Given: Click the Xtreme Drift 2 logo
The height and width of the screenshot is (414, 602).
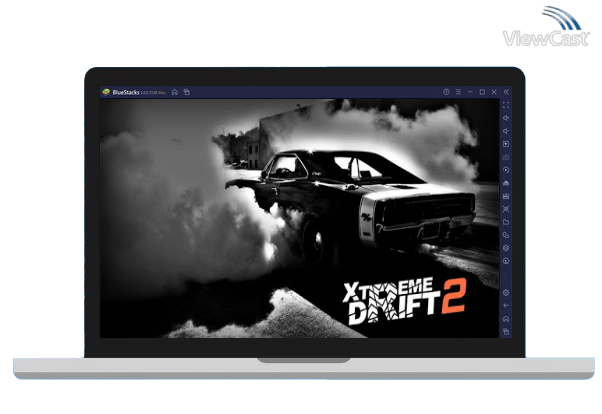Looking at the screenshot, I should point(404,301).
